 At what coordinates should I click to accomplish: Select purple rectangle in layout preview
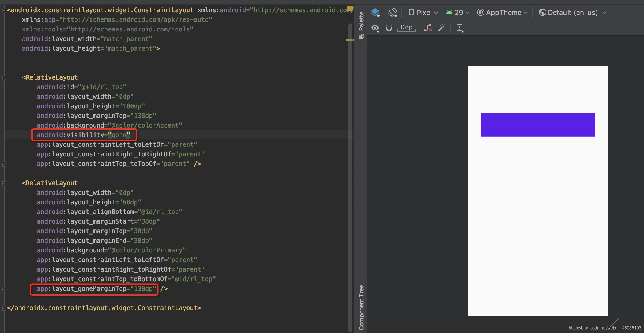coord(538,125)
